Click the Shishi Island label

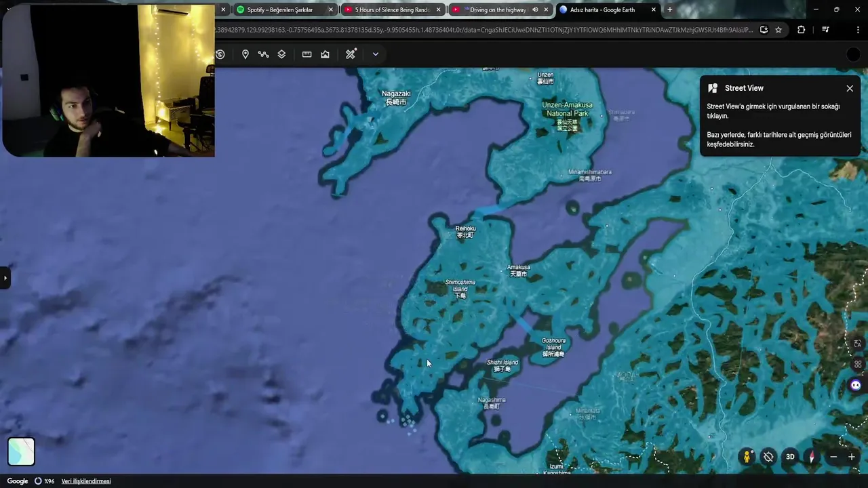[502, 365]
